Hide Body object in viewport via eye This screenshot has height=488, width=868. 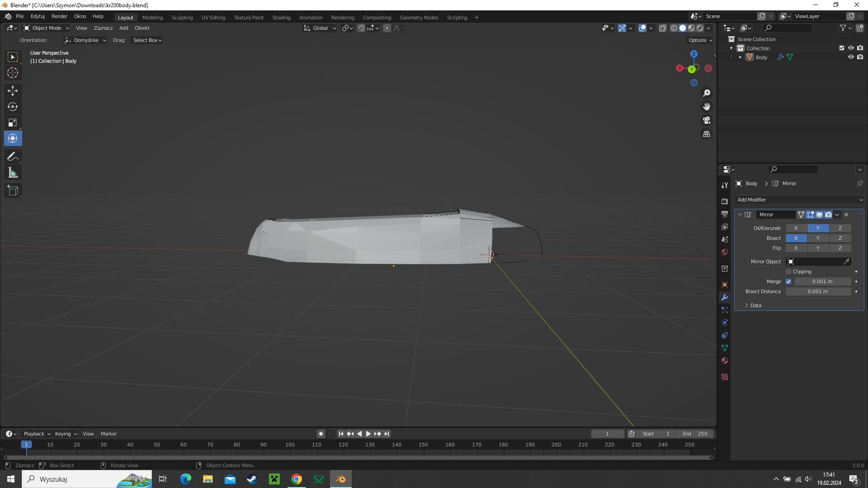pos(851,57)
